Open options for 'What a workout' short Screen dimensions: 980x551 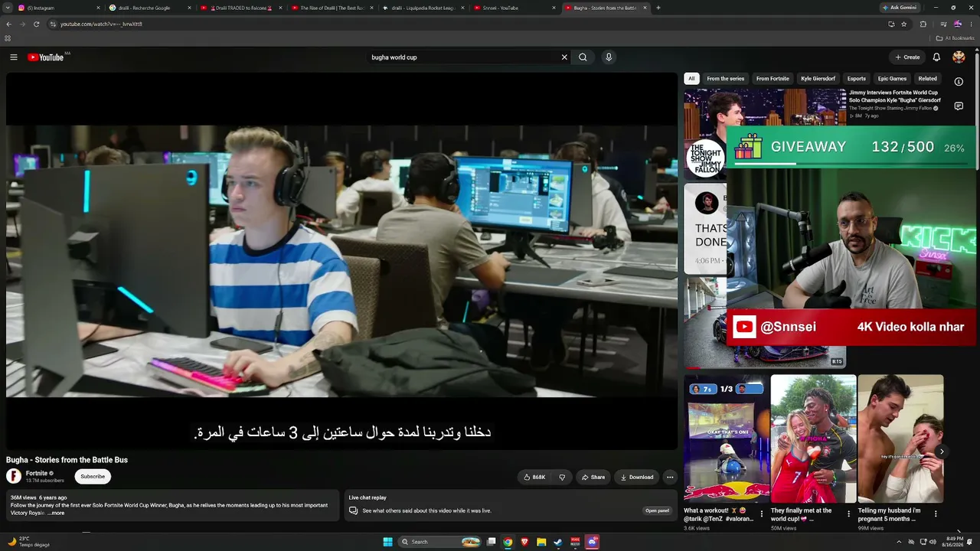pyautogui.click(x=761, y=514)
